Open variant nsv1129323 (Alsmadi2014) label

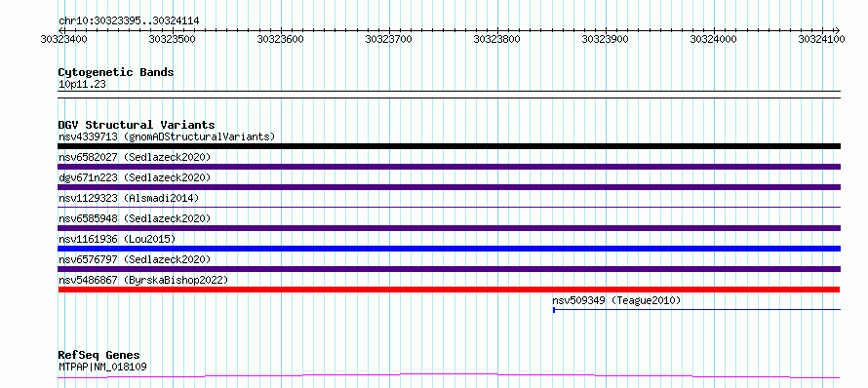(x=129, y=198)
